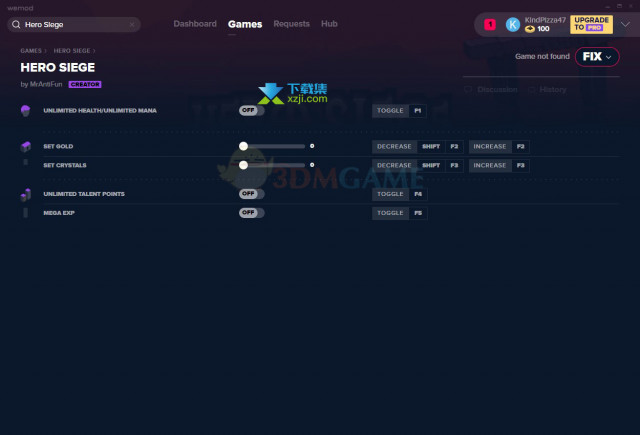This screenshot has height=435, width=640.
Task: Click the gold chest category icon
Action: 26,146
